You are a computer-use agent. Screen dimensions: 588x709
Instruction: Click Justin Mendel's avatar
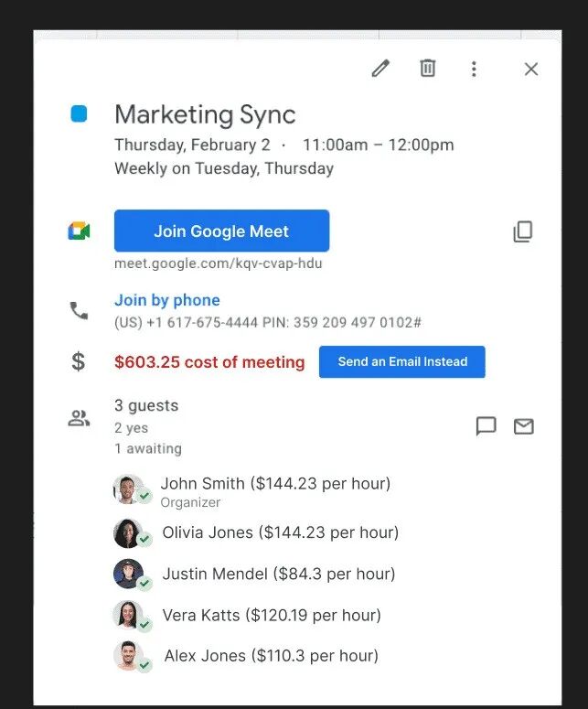tap(129, 575)
